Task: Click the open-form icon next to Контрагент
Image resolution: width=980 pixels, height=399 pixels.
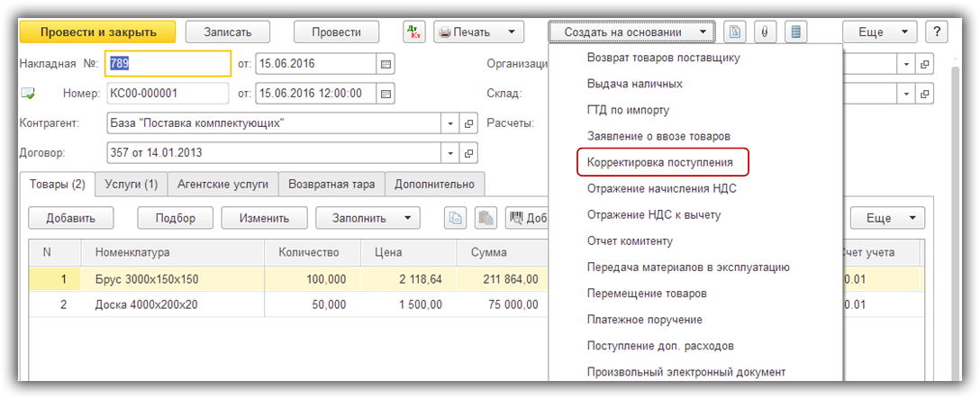Action: (x=469, y=123)
